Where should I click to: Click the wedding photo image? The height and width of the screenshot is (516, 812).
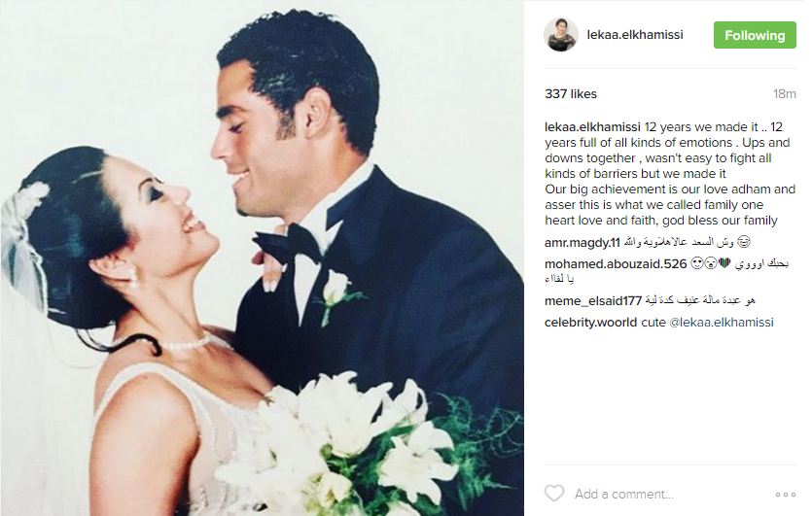[x=262, y=258]
